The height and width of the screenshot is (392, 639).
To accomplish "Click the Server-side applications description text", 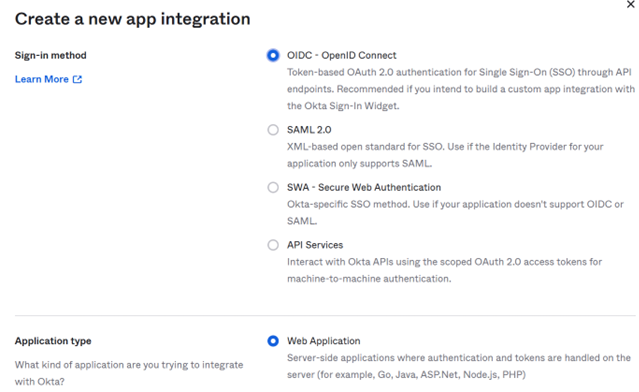I will pyautogui.click(x=459, y=366).
